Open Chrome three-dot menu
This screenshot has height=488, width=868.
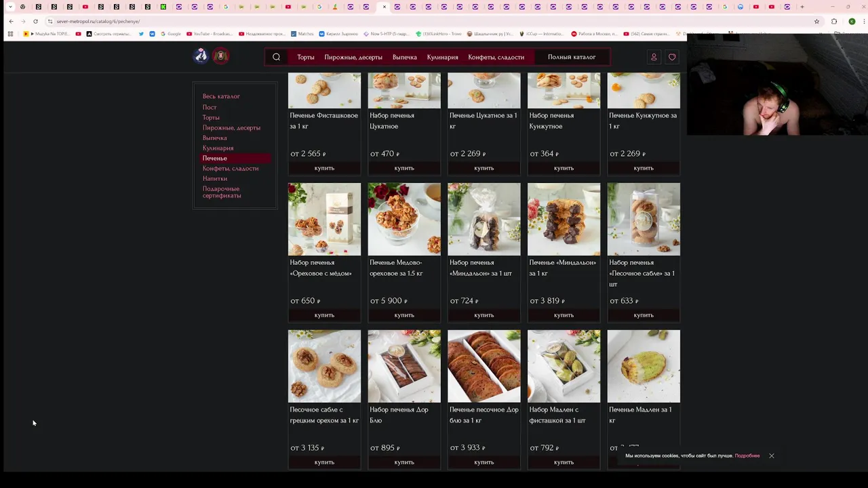pos(863,21)
